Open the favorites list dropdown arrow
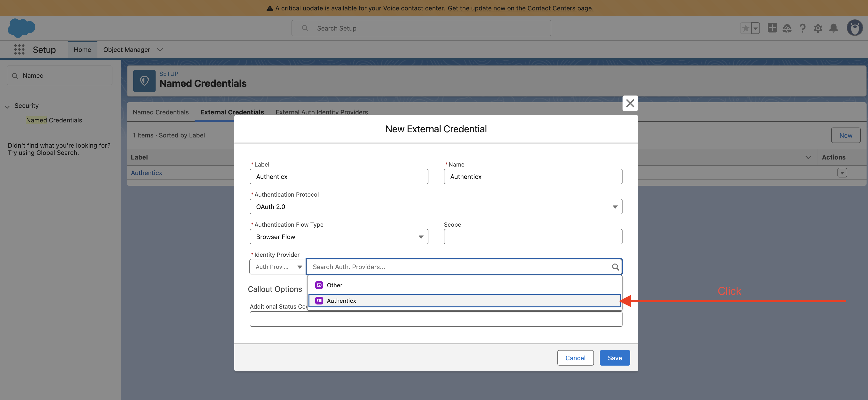 pos(756,28)
